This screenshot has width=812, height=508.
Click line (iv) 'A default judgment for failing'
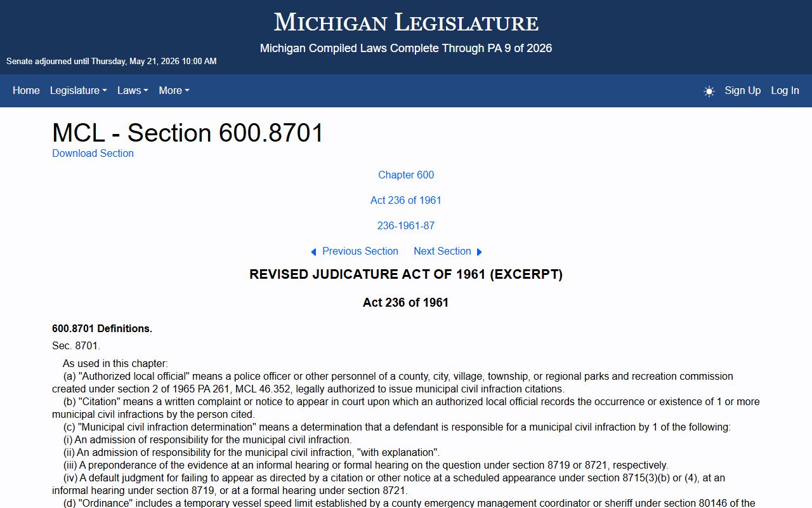388,484
